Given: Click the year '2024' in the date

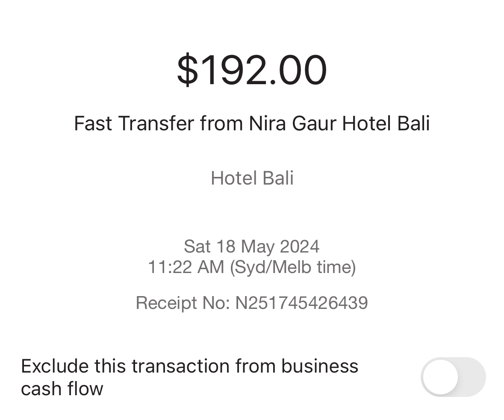Looking at the screenshot, I should tap(300, 247).
